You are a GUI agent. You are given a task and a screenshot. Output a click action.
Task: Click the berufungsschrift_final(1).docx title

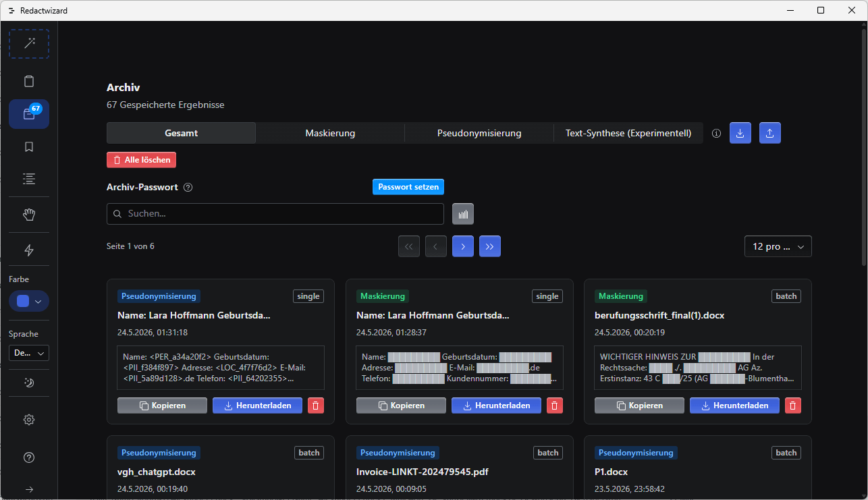pyautogui.click(x=659, y=315)
